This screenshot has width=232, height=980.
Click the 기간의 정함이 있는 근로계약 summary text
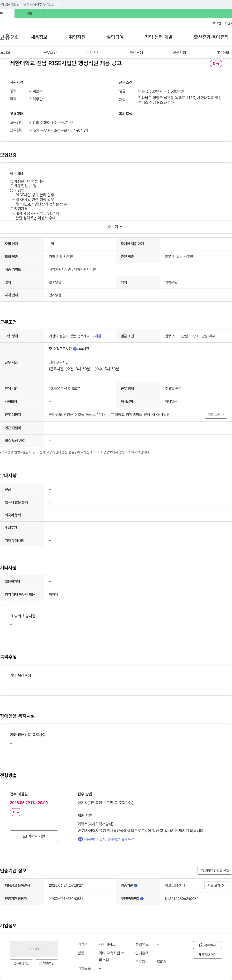[x=51, y=123]
